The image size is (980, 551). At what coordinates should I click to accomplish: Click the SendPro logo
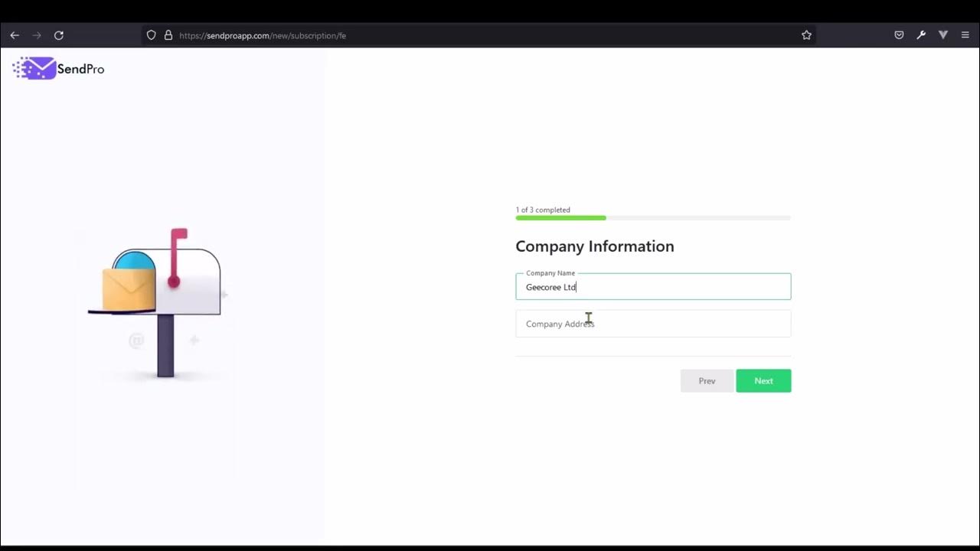coord(58,69)
